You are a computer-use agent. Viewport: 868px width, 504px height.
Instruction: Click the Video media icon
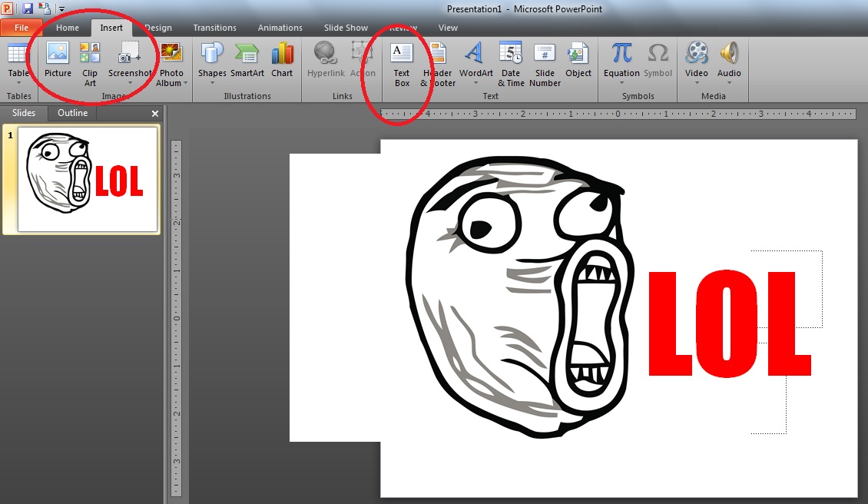pyautogui.click(x=697, y=53)
